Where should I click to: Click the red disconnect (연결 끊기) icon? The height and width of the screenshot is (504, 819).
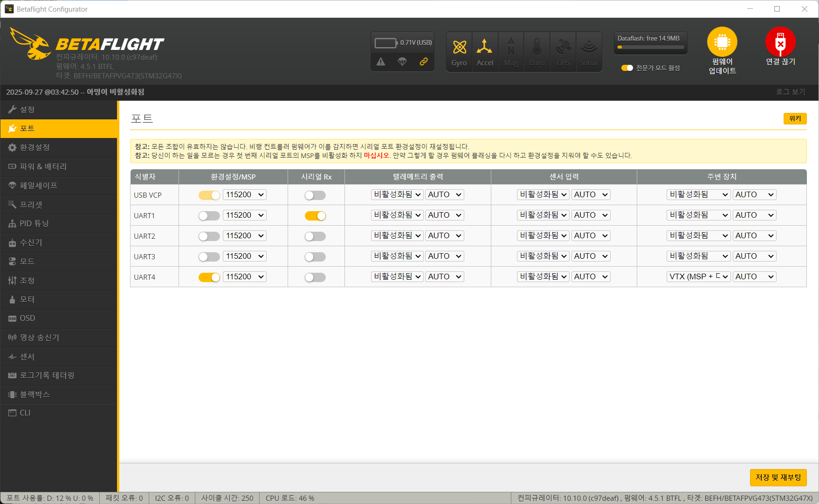pos(780,42)
